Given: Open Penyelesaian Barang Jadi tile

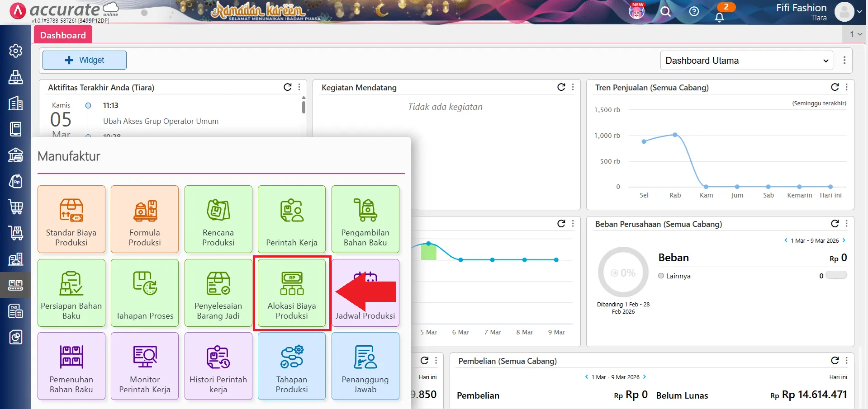Looking at the screenshot, I should tap(218, 293).
